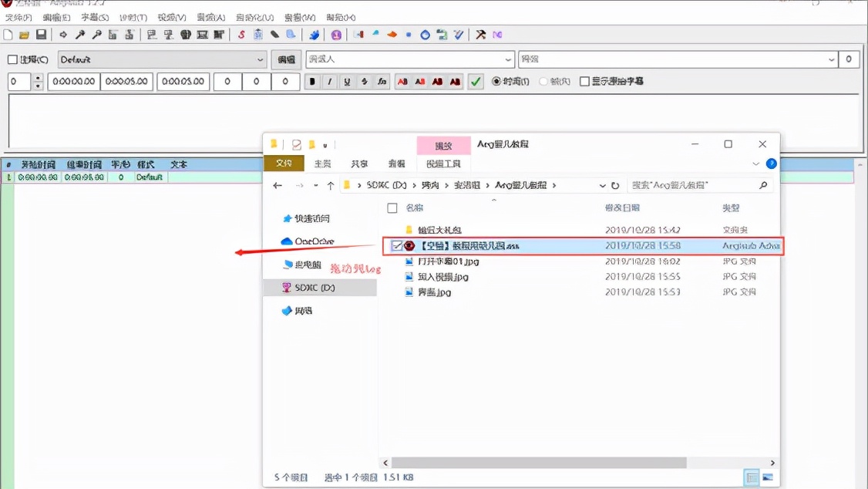Open the effect combo box dropdown arrow
This screenshot has height=489, width=868.
coord(832,59)
